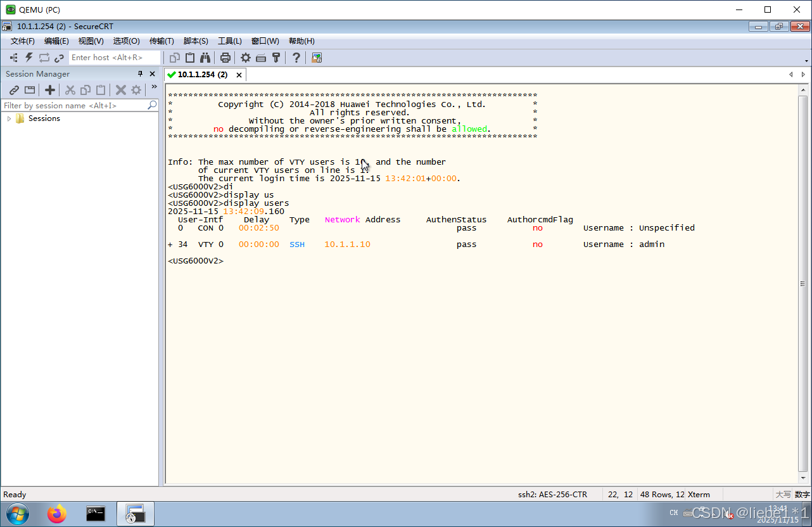Click the 'Ready' status bar text
Image resolution: width=812 pixels, height=527 pixels.
(15, 495)
